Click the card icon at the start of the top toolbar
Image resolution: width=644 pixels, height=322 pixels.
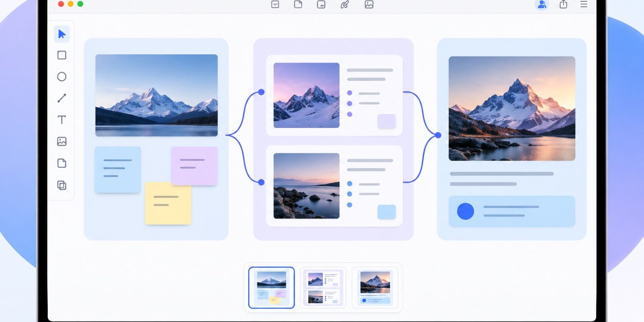tap(275, 4)
